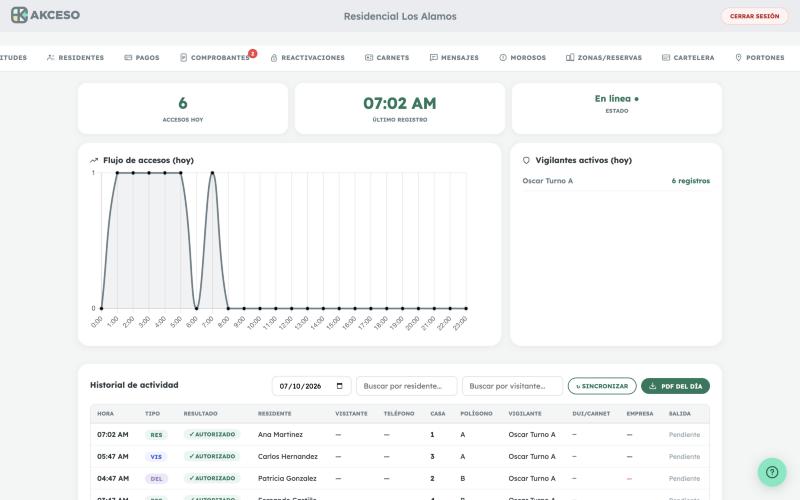
Task: Focus the Buscar por residente search field
Action: tap(407, 386)
